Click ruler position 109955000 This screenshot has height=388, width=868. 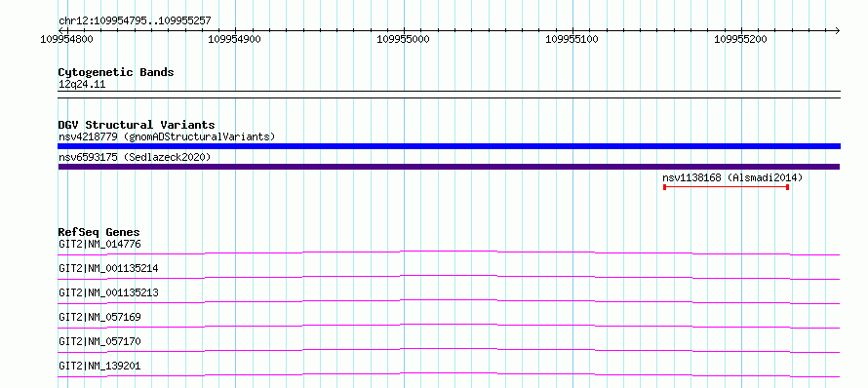404,39
